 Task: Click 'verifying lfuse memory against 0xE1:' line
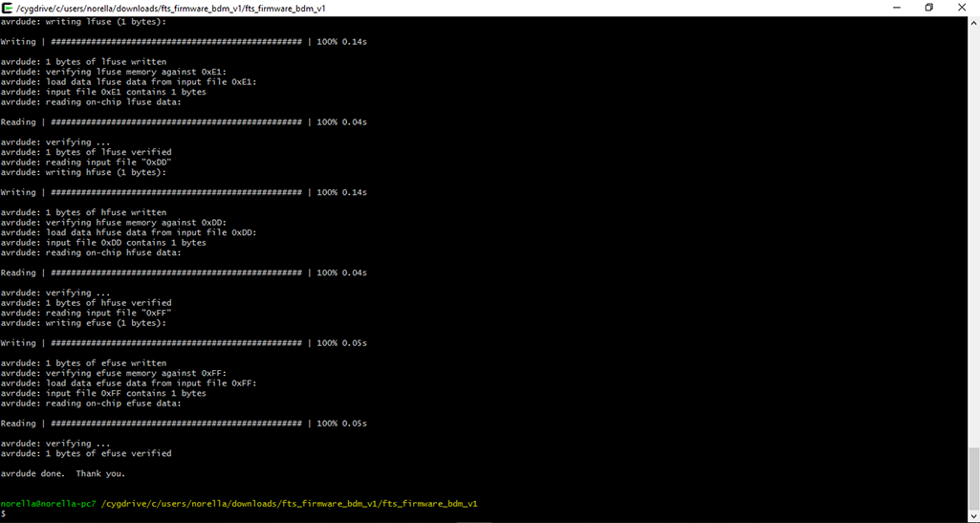(x=114, y=72)
